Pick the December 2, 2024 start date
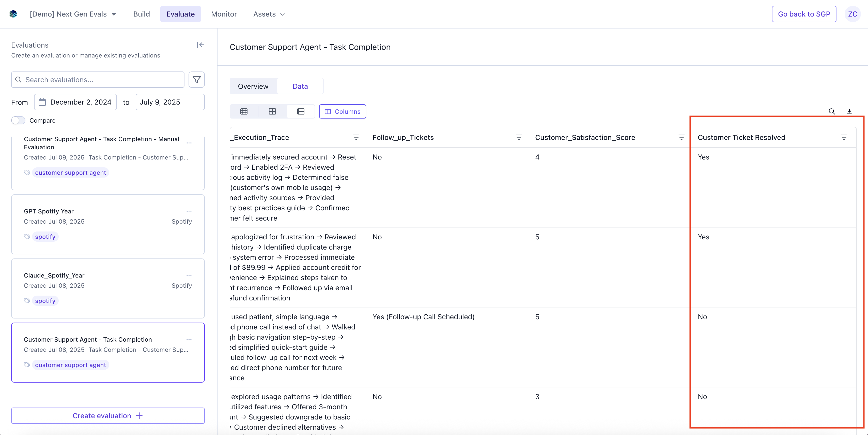The height and width of the screenshot is (435, 868). [x=75, y=102]
